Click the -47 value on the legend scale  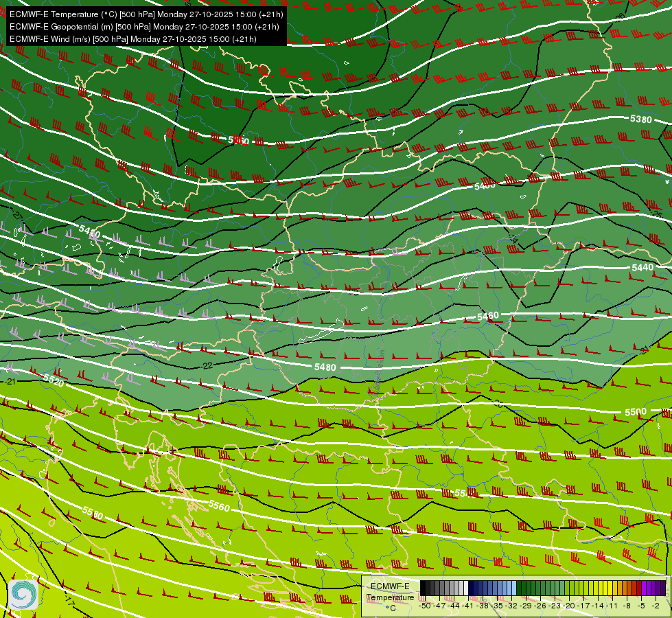439,606
